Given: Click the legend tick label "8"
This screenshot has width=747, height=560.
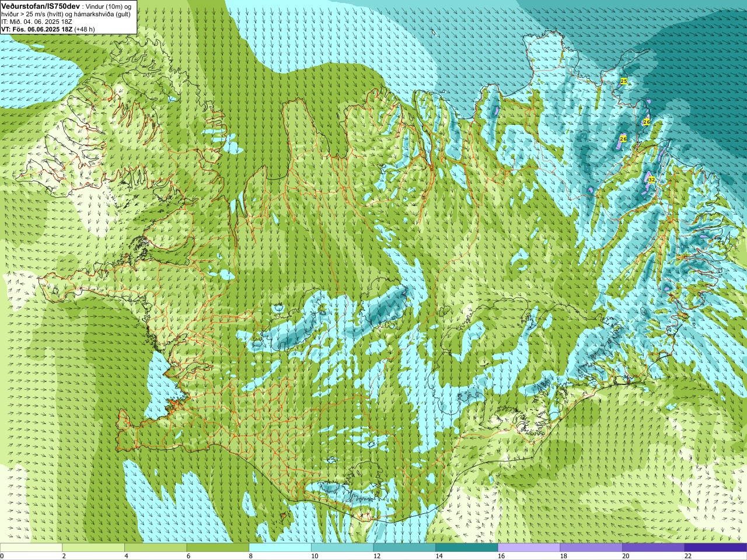Looking at the screenshot, I should tap(251, 556).
